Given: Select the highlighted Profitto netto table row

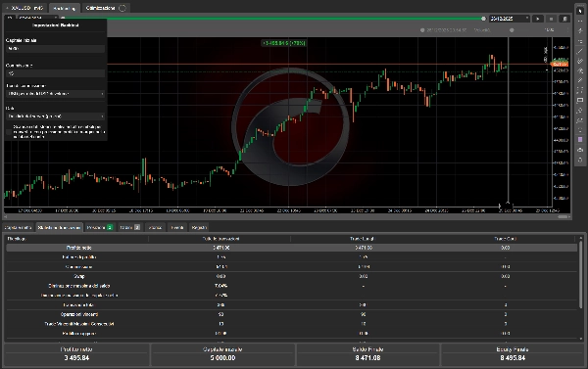Looking at the screenshot, I should pyautogui.click(x=291, y=248).
